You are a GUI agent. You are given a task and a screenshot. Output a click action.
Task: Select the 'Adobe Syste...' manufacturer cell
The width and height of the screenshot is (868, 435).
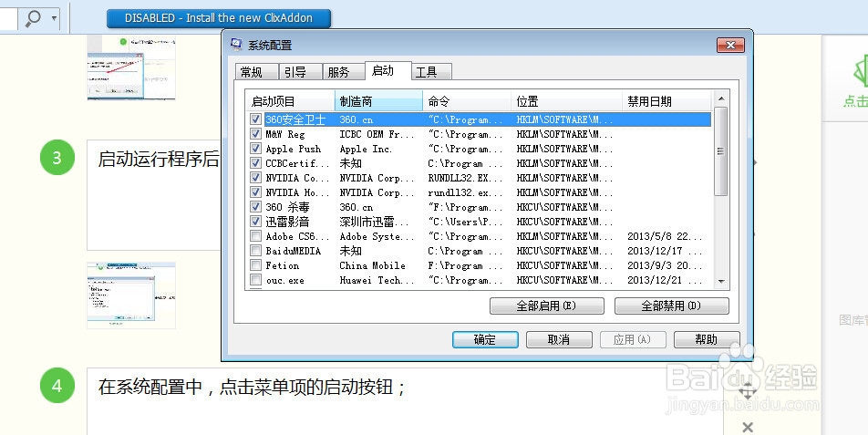377,236
